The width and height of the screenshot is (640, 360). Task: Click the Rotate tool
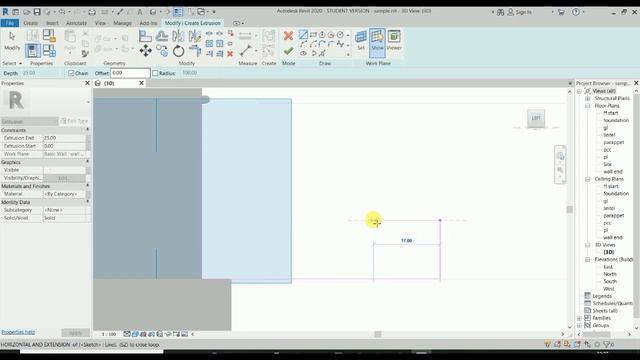(178, 51)
